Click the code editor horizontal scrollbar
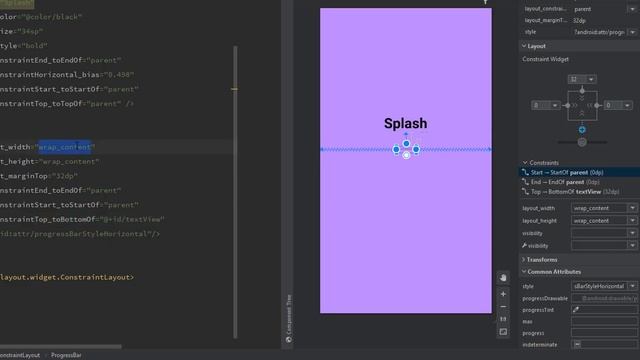Viewport: 640px width, 360px height. point(60,347)
